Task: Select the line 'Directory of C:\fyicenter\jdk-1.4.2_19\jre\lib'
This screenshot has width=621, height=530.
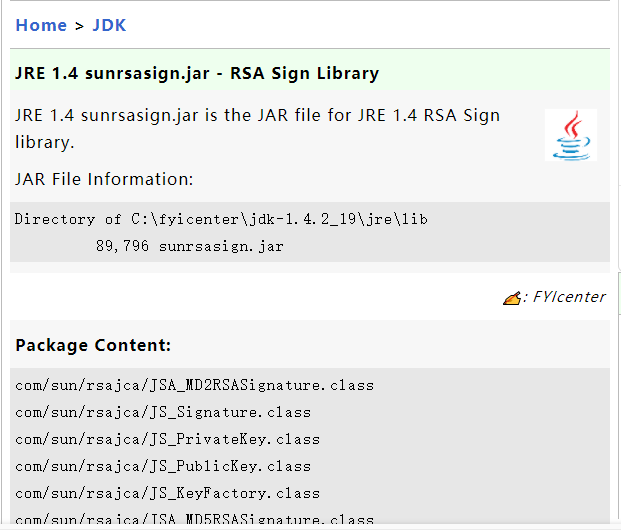Action: point(221,219)
